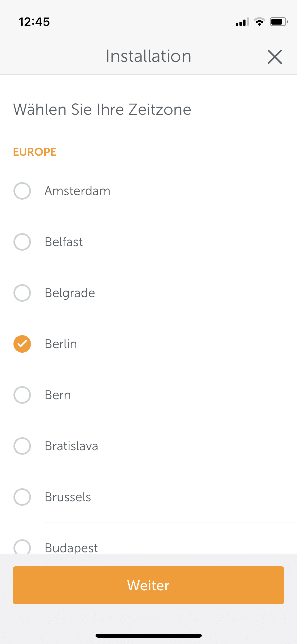297x644 pixels.
Task: Tap the Bratislava timezone label
Action: pyautogui.click(x=71, y=446)
